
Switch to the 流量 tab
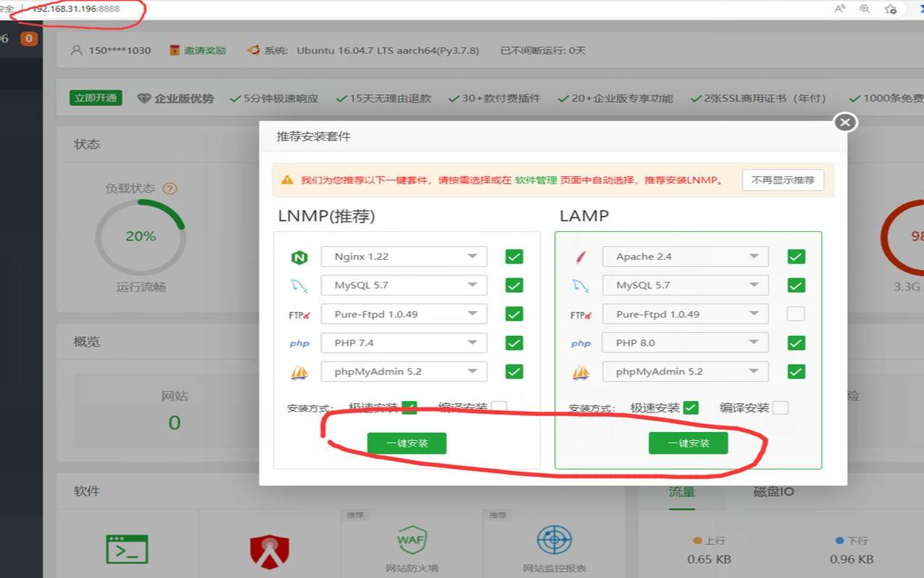tap(681, 492)
